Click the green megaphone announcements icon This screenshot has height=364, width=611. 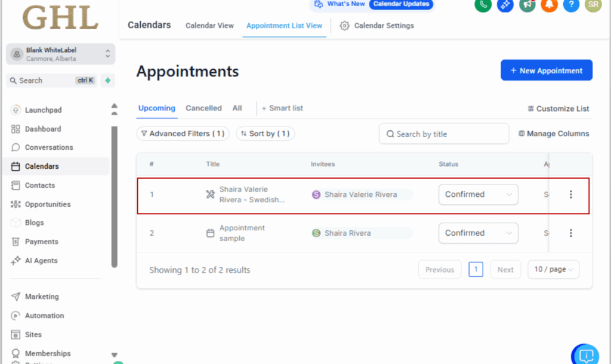pos(527,5)
